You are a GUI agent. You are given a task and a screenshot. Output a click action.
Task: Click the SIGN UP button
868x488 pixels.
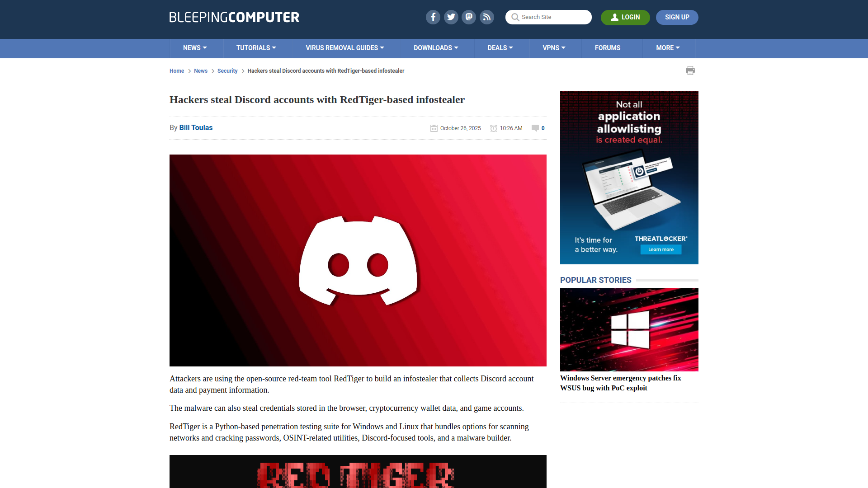coord(677,17)
